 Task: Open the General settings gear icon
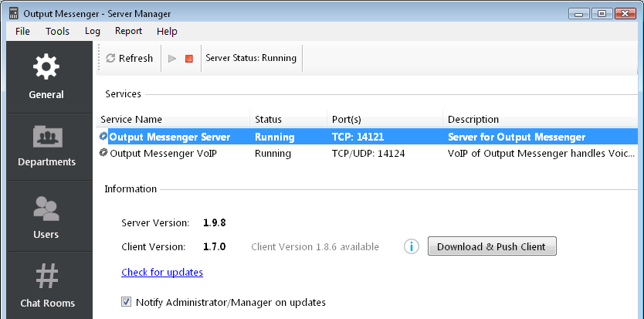tap(46, 66)
